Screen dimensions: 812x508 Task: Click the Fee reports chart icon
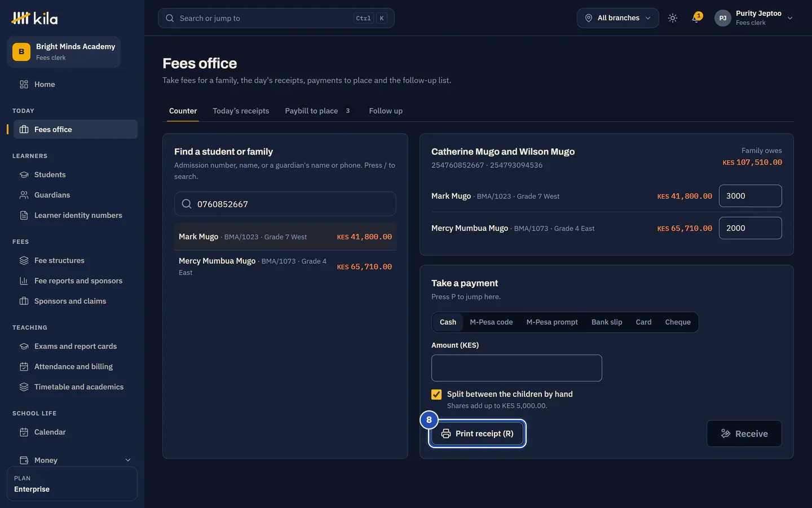(x=24, y=281)
